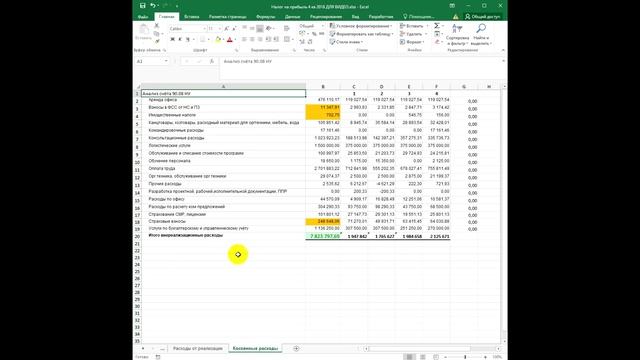
Task: Paste from clipboard using Вставить
Action: click(143, 32)
